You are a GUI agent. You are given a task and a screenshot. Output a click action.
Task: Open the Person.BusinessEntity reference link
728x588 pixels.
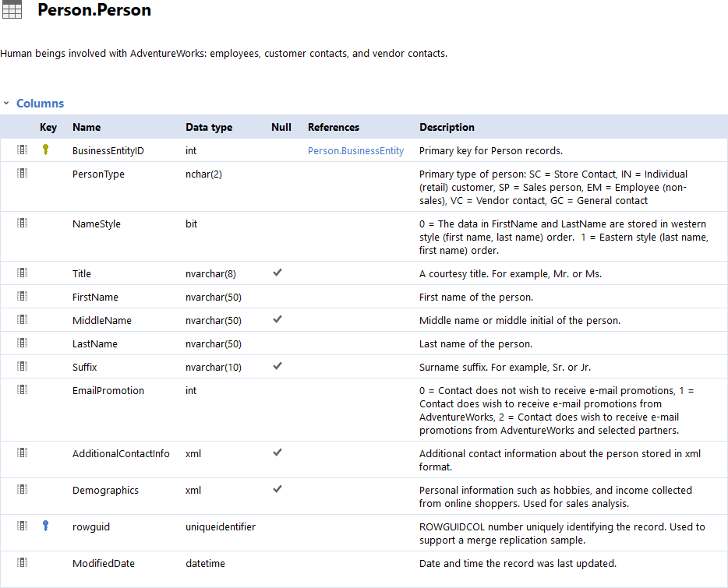pyautogui.click(x=355, y=150)
